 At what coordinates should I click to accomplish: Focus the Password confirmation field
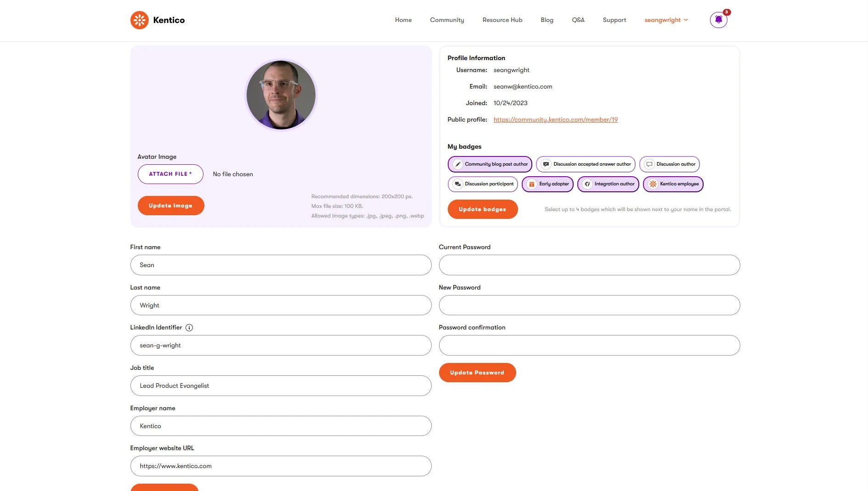click(x=590, y=346)
